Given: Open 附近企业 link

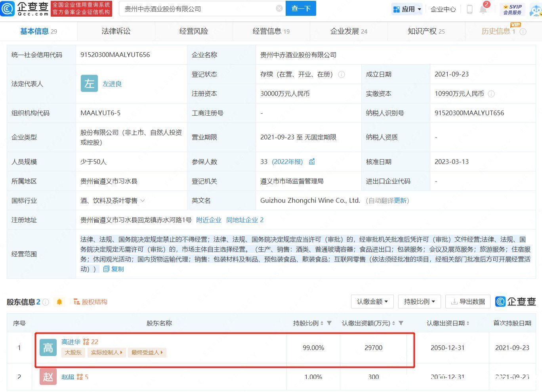Looking at the screenshot, I should [209, 220].
